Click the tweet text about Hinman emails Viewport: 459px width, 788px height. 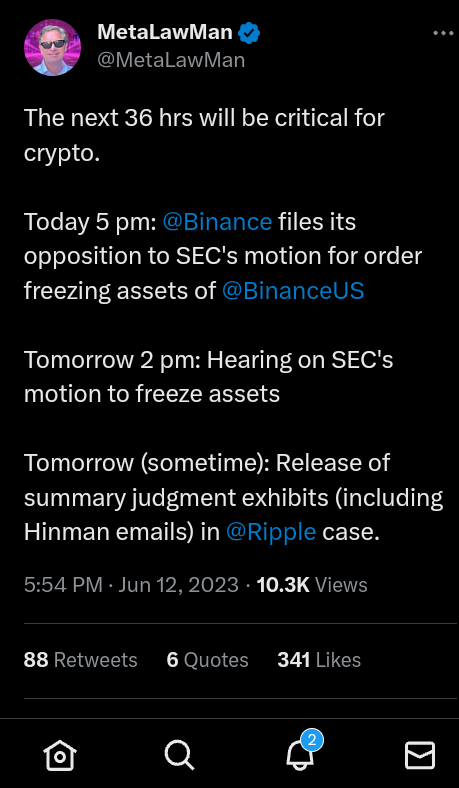click(233, 498)
